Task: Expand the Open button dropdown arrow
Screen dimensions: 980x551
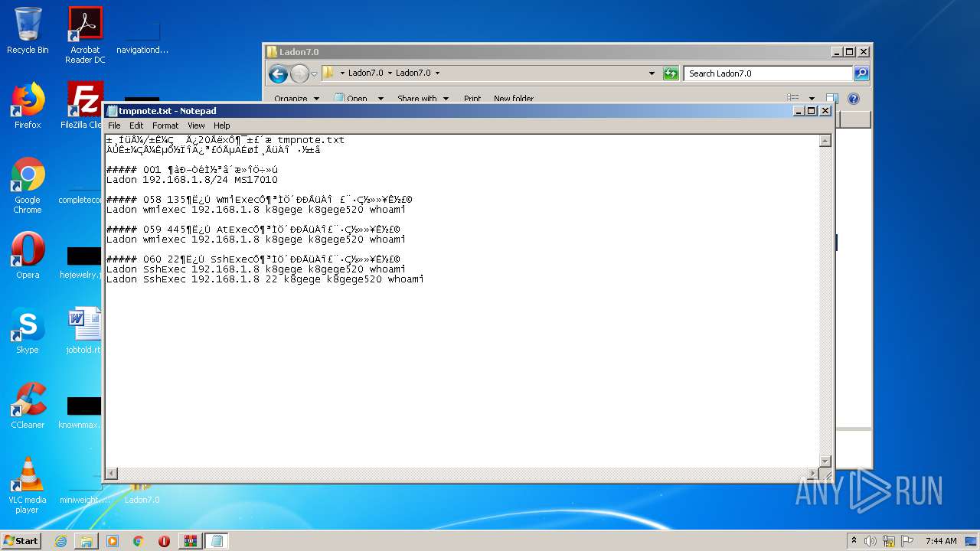Action: 381,99
